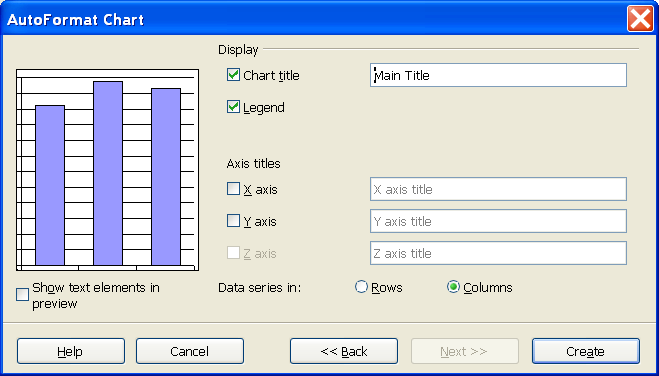Click the AutoFormat Chart title bar
Screen dimensions: 659x376
315,19
